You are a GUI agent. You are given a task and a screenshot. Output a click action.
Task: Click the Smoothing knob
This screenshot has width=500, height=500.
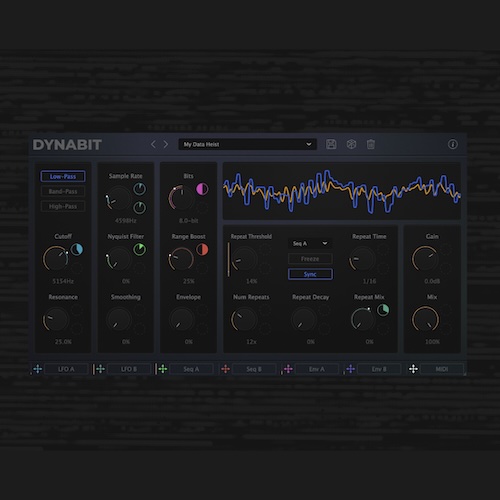pyautogui.click(x=118, y=319)
